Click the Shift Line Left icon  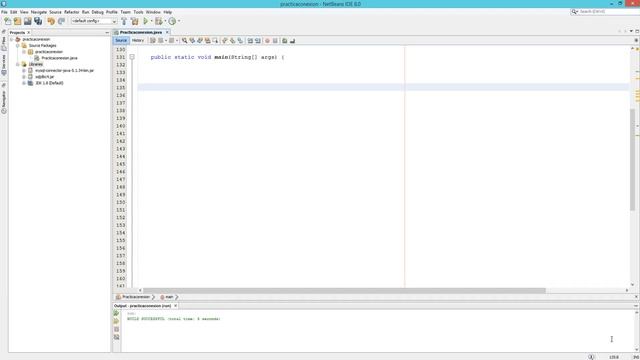coord(250,40)
